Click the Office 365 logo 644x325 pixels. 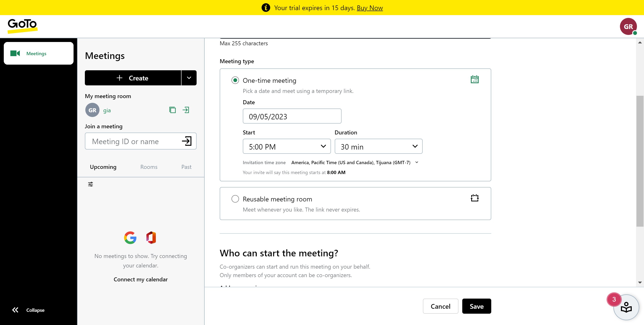(x=151, y=238)
